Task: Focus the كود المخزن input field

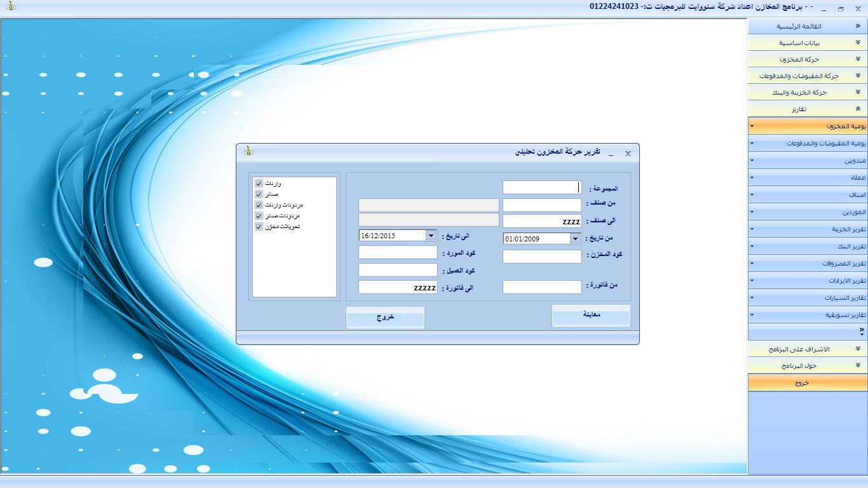Action: tap(542, 257)
